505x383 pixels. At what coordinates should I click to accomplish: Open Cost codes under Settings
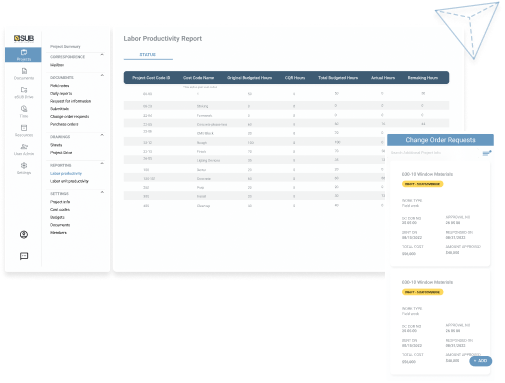click(60, 210)
